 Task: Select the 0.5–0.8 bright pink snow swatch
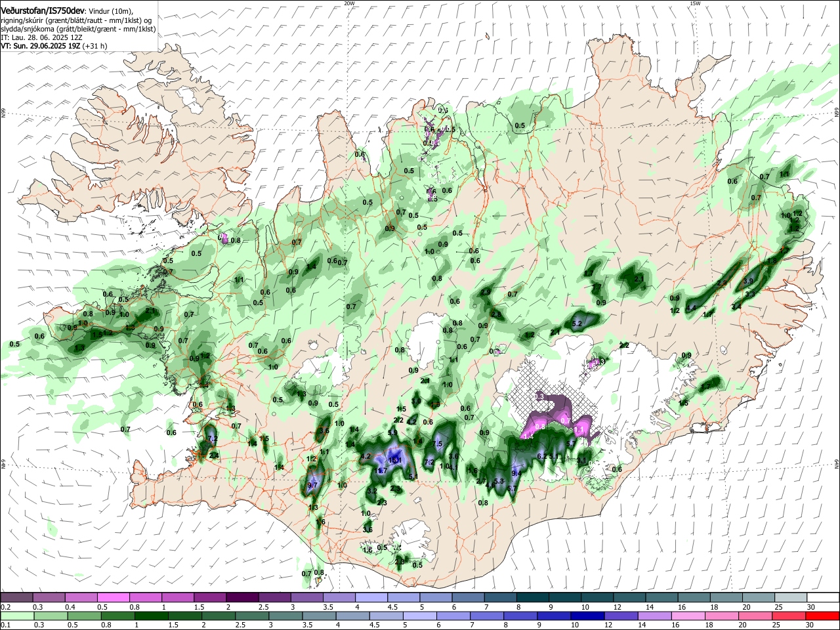click(113, 597)
